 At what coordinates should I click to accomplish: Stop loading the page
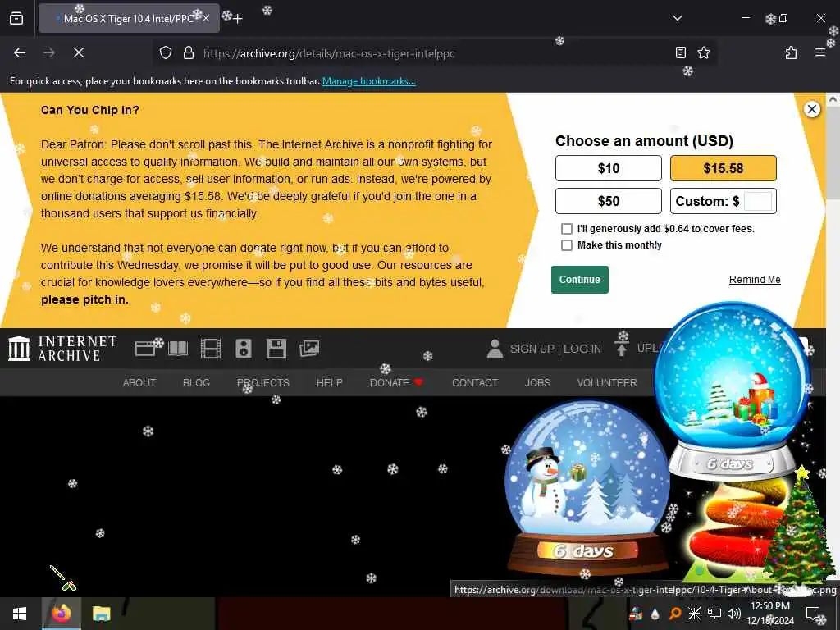[78, 52]
